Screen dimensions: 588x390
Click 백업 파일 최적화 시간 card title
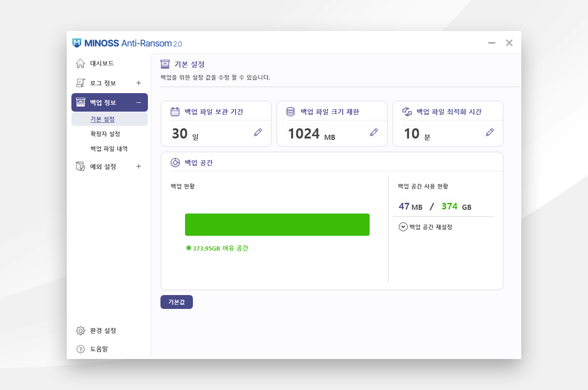pos(449,112)
